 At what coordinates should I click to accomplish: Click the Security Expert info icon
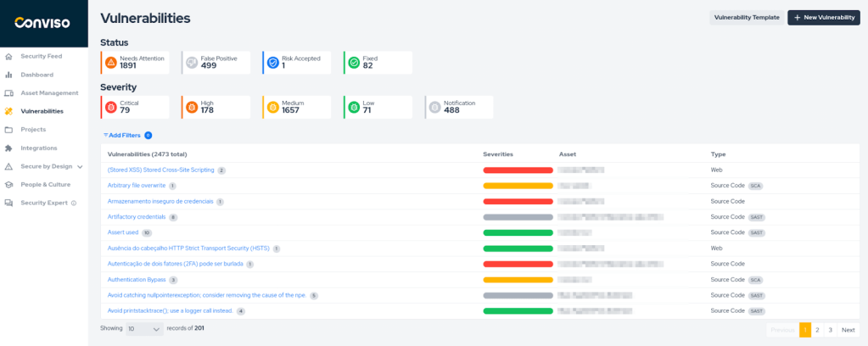(74, 203)
